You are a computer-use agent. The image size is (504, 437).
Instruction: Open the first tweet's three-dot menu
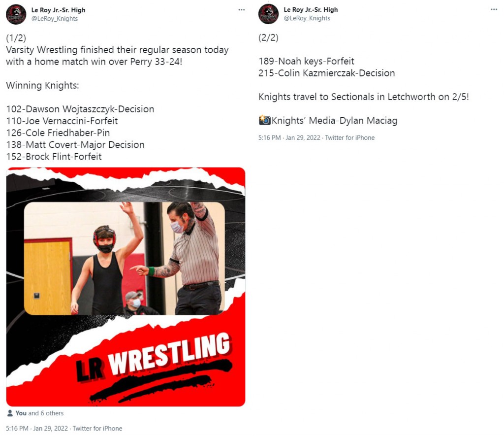tap(241, 10)
